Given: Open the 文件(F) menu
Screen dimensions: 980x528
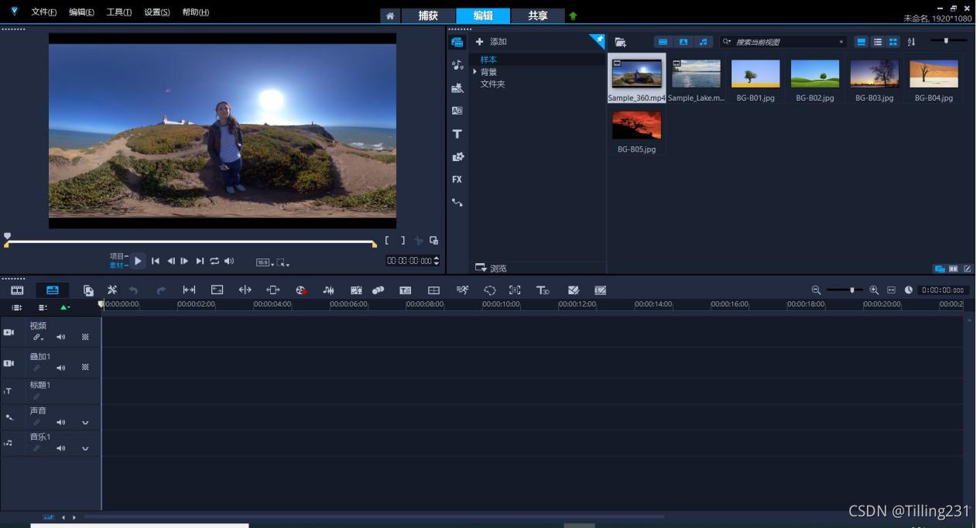Looking at the screenshot, I should (x=43, y=12).
